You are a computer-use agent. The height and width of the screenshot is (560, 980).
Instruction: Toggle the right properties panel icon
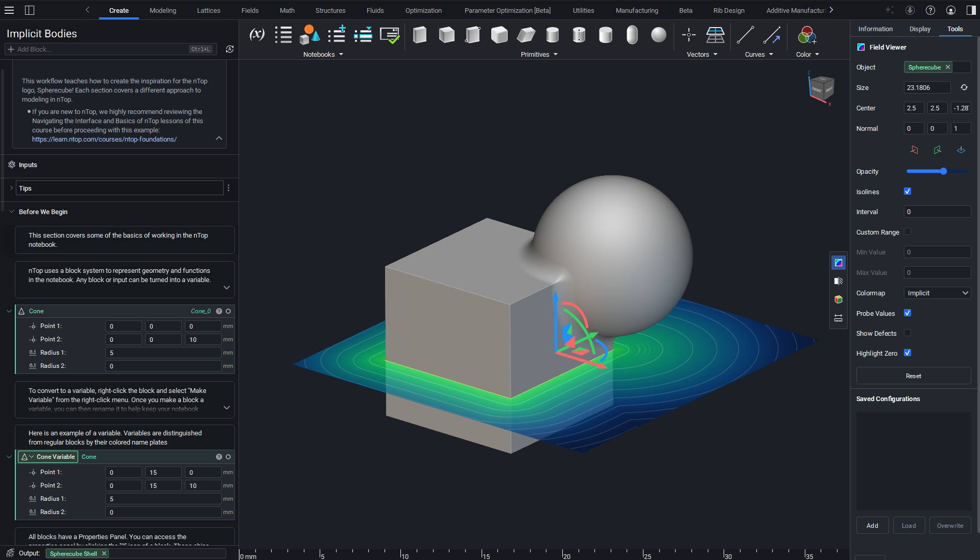tap(971, 10)
